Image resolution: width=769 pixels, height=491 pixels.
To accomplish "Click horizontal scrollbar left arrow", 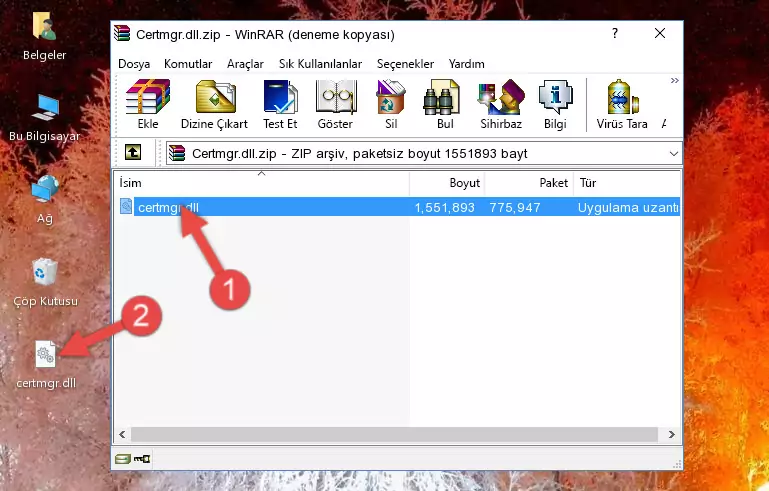I will tap(122, 435).
